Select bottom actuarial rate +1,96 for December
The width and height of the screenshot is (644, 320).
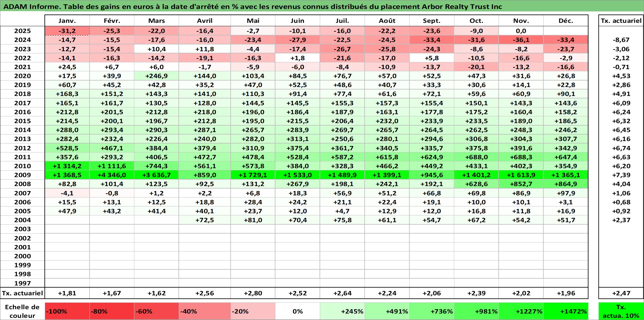click(x=566, y=293)
